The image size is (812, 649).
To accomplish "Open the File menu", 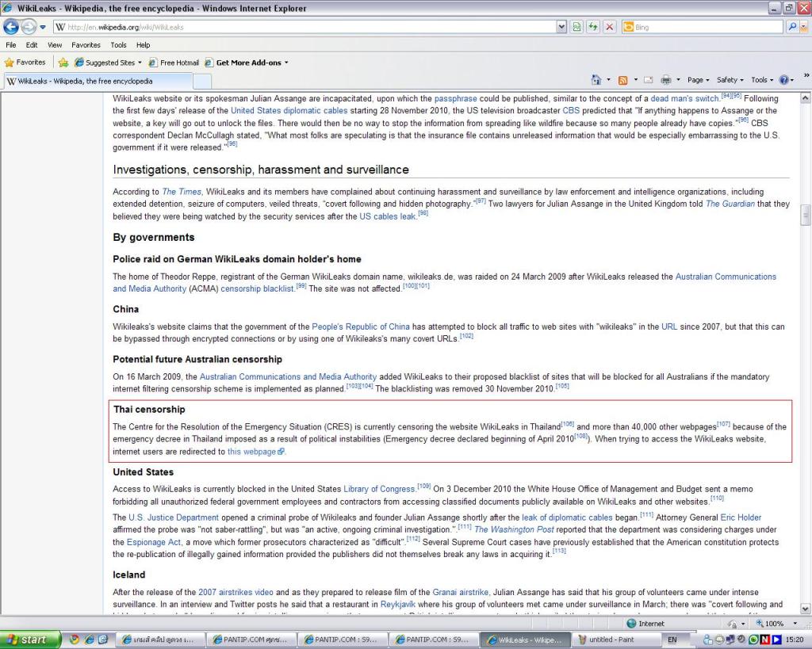I will 11,45.
